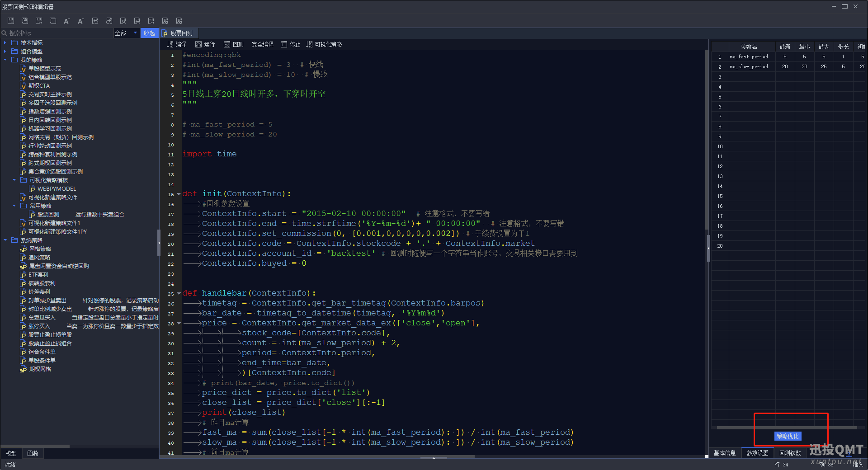Screen dimensions: 868x470
Task: Click 完全编译 full compile
Action: tap(263, 44)
